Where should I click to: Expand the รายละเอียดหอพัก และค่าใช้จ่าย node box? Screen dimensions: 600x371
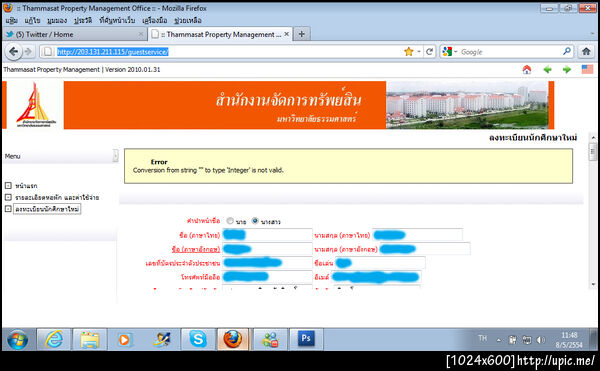tap(8, 197)
